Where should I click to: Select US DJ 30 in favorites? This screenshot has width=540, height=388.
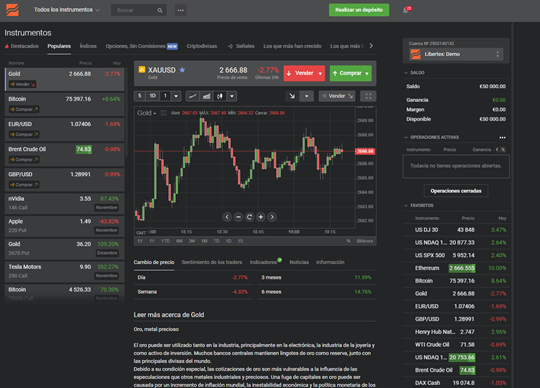pos(456,230)
